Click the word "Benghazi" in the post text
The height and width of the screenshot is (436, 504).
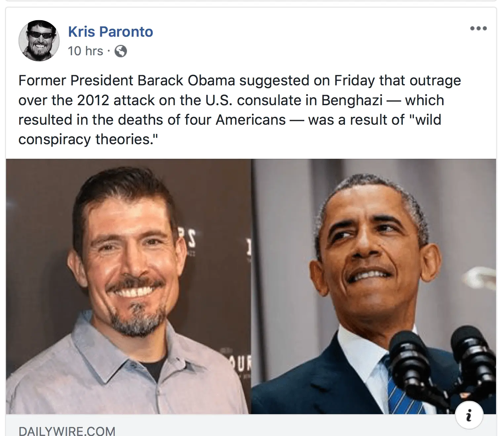tap(352, 100)
